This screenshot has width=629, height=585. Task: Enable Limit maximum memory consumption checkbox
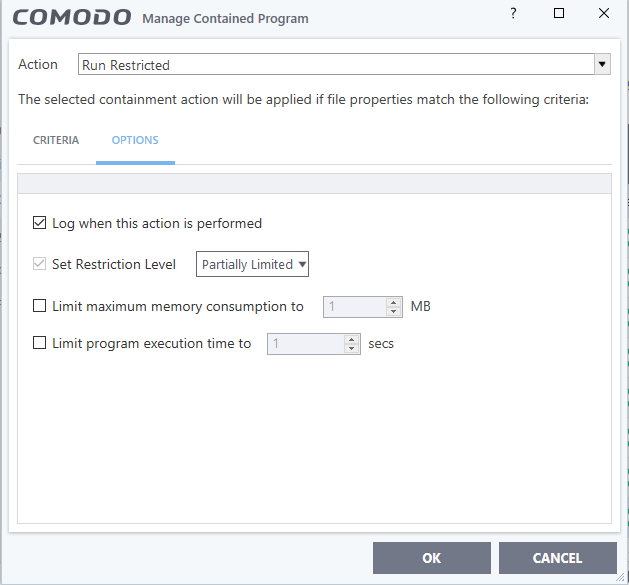click(40, 307)
